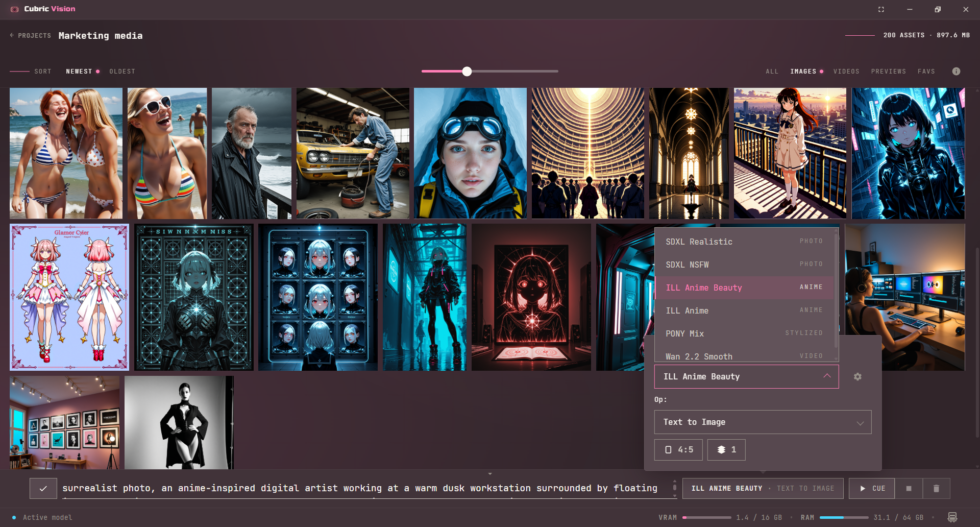Screen dimensions: 980x527
Task: Click the 200 ASSETS · 897.6 MB label
Action: pos(926,35)
